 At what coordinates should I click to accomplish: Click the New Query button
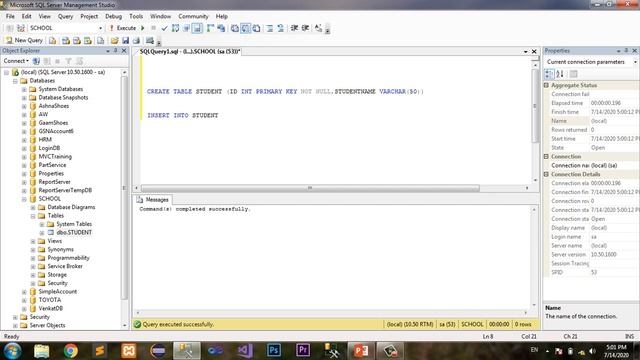(24, 40)
